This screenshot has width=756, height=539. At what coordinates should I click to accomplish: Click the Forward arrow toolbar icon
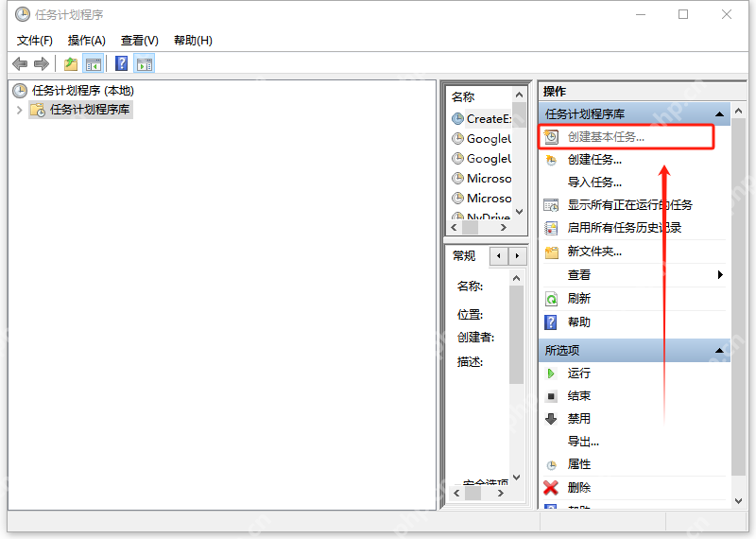42,63
